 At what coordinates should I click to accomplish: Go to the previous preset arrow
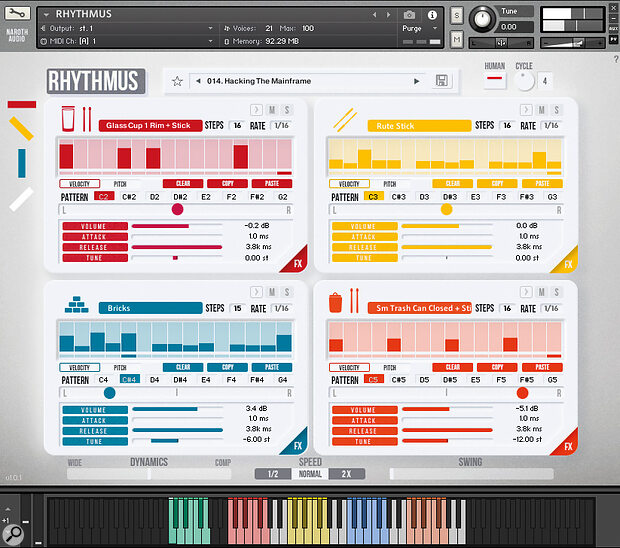point(198,81)
